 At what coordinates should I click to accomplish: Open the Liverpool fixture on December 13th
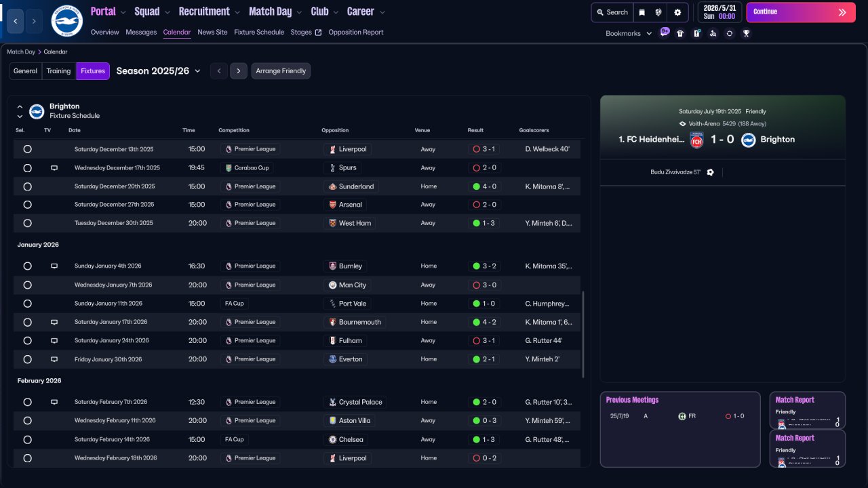click(x=297, y=149)
